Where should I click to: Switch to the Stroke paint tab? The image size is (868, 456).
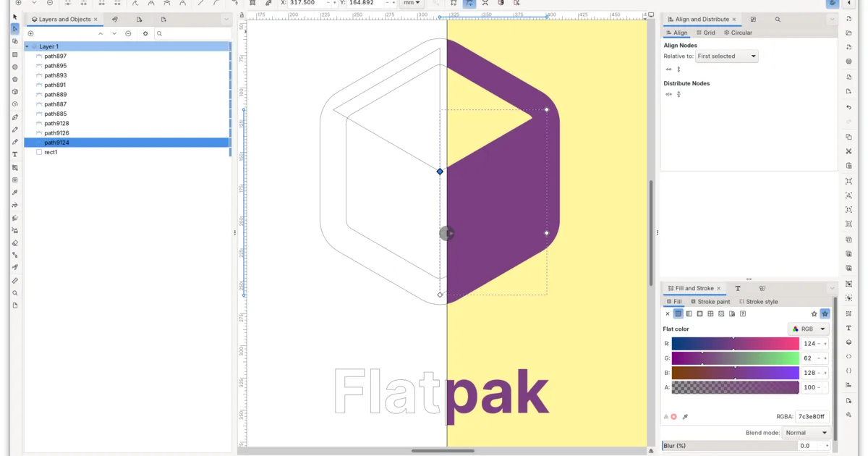click(710, 302)
